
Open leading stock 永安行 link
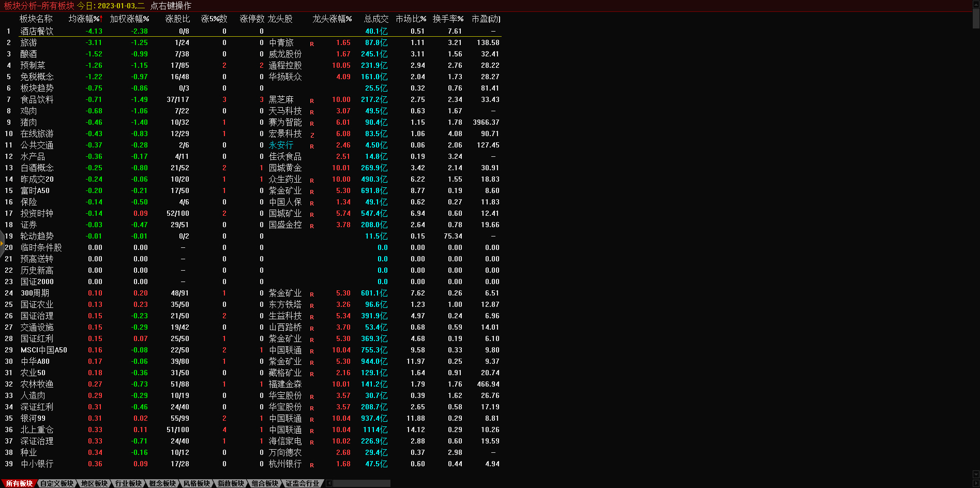(x=281, y=145)
